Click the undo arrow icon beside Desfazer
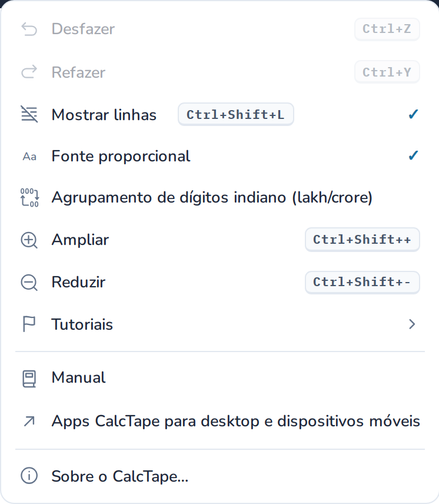This screenshot has height=504, width=439. click(29, 29)
